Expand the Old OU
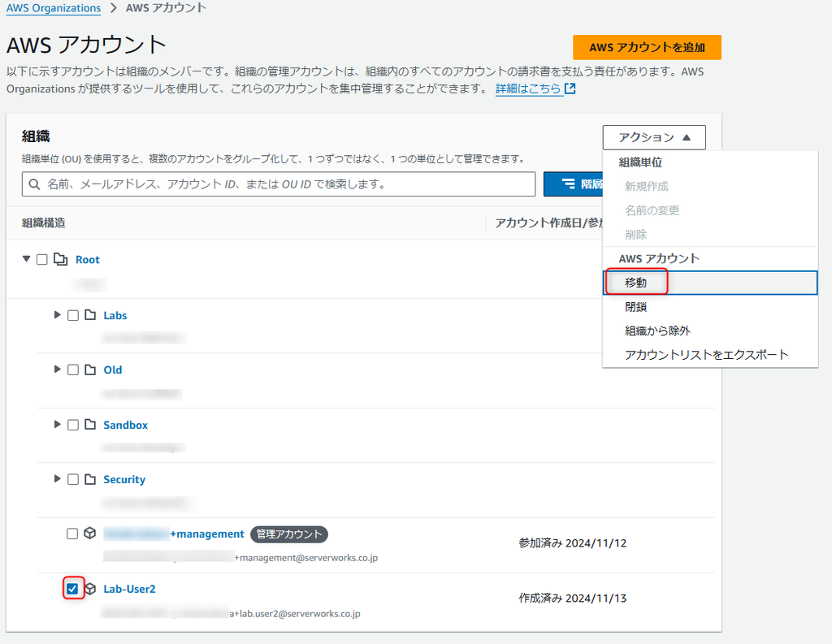 (58, 370)
